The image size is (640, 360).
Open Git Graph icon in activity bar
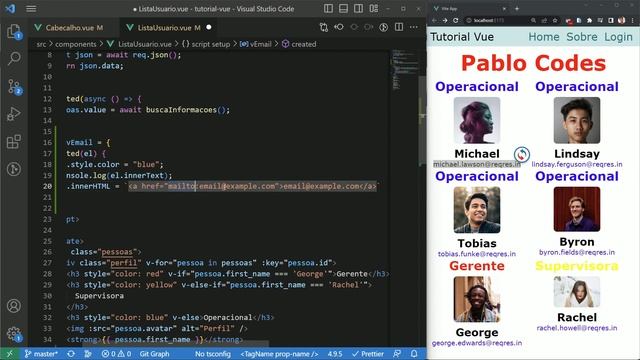point(14,169)
